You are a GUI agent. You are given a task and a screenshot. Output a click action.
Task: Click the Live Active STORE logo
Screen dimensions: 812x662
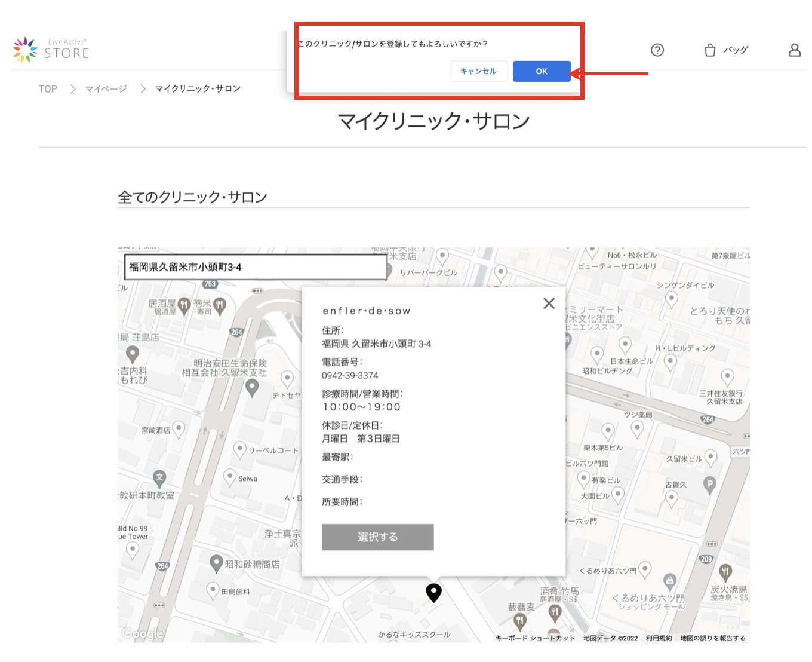pos(51,50)
